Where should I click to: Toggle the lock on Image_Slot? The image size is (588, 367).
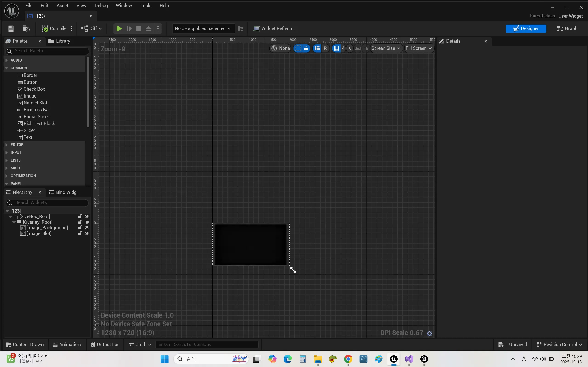[80, 233]
